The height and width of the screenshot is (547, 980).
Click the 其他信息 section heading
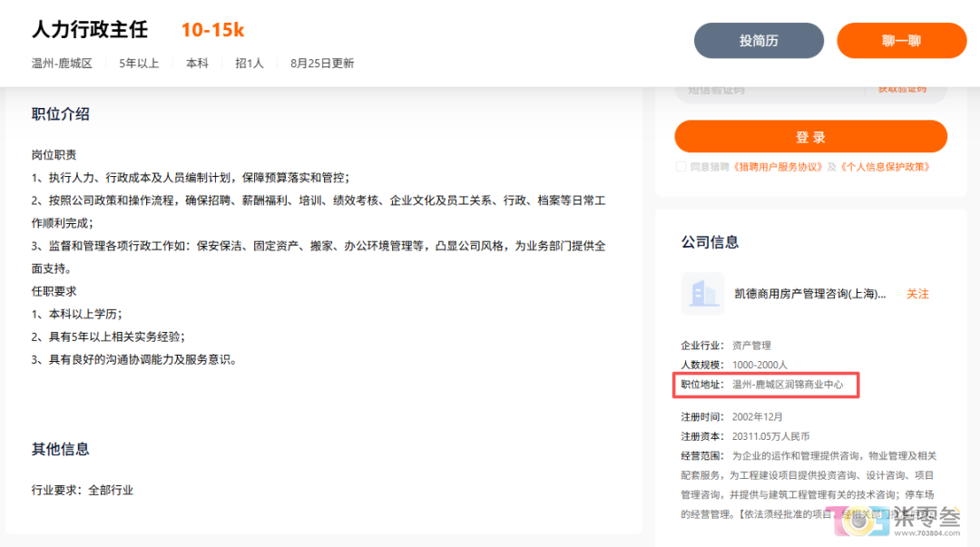coord(61,449)
